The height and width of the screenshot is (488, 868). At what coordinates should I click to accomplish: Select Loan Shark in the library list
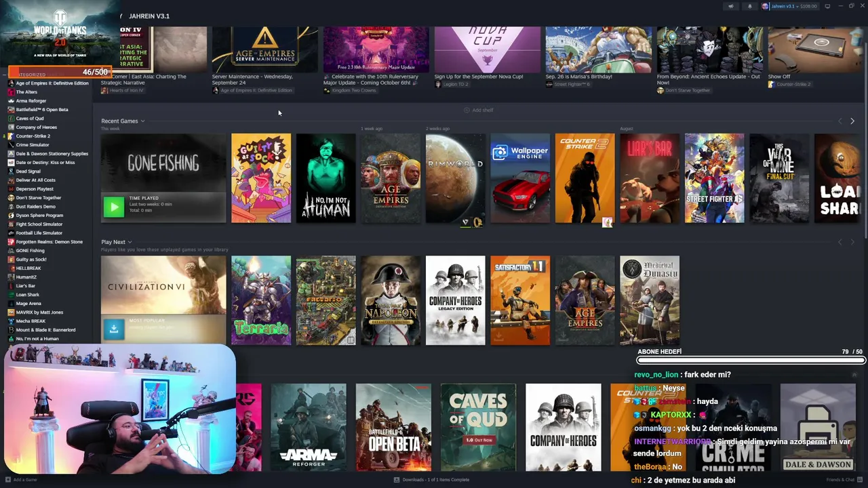[28, 295]
